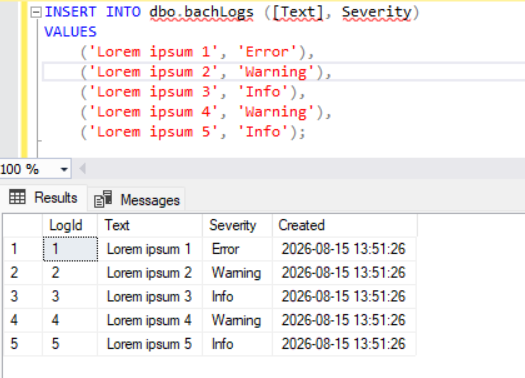Click 'Info' literal on the Lorem ipsum 3 line
The width and height of the screenshot is (525, 378).
click(262, 92)
